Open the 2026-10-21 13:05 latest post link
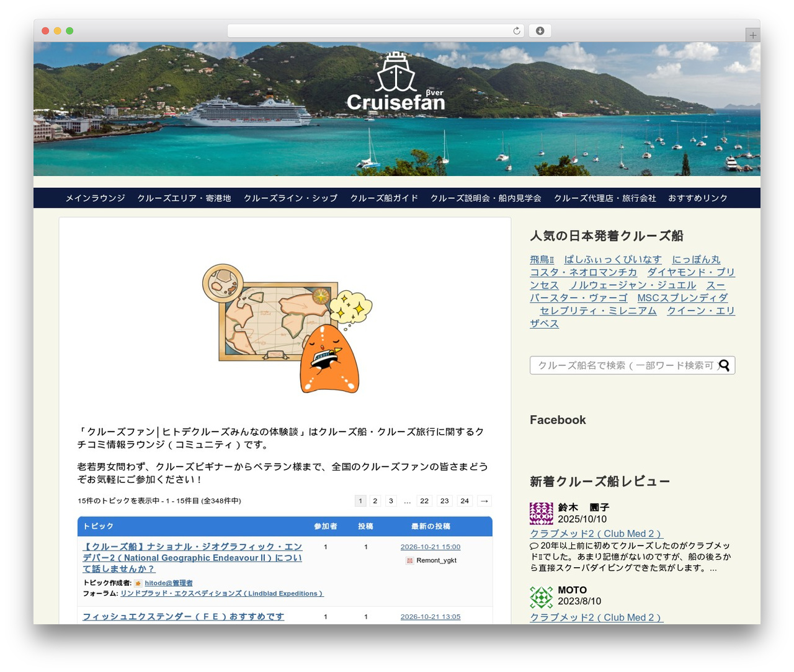Image resolution: width=794 pixels, height=672 pixels. 430,617
